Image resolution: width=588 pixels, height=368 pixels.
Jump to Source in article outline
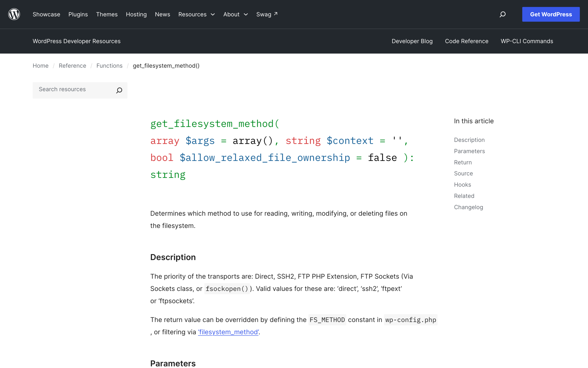point(463,173)
